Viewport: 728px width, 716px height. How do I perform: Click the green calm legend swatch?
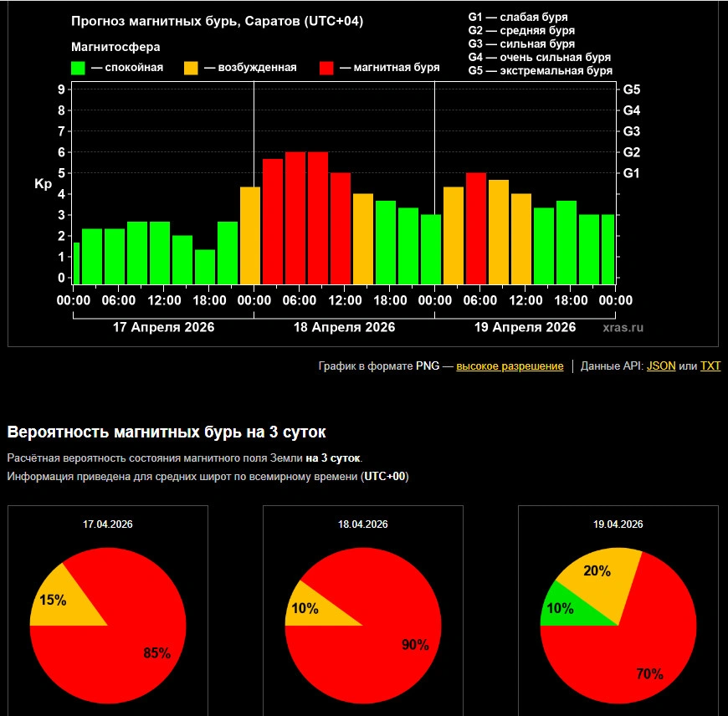click(x=79, y=68)
